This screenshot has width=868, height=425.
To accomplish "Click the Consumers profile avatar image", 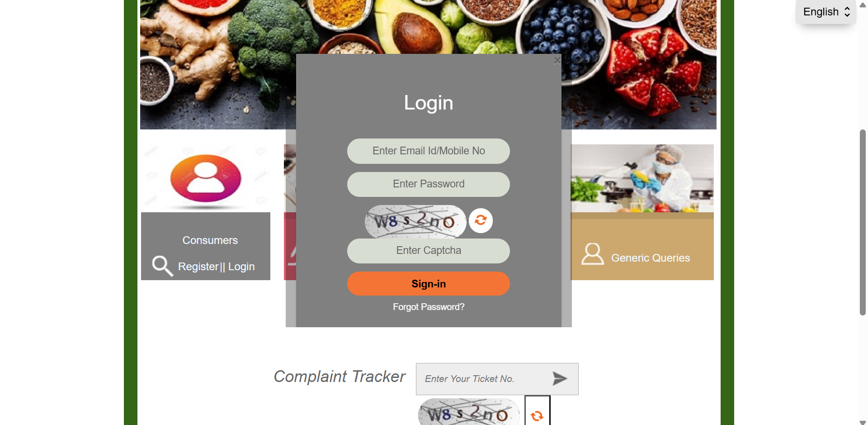I will click(206, 178).
